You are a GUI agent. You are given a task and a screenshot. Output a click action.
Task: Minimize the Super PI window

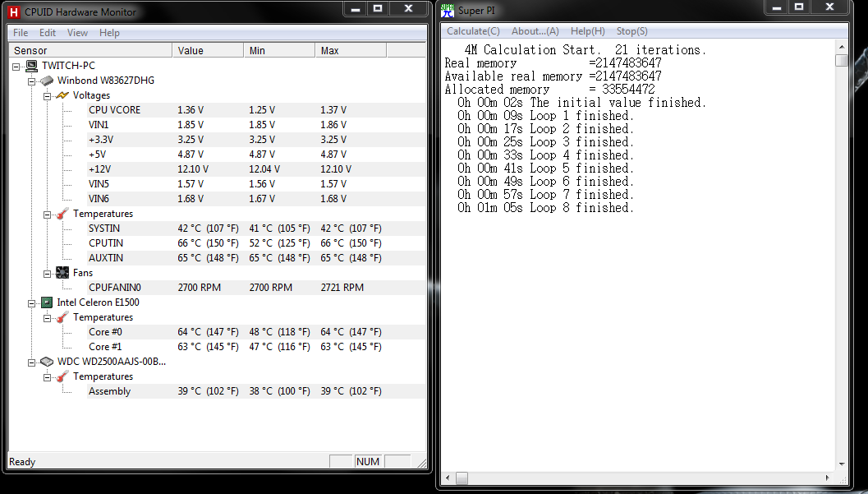777,7
